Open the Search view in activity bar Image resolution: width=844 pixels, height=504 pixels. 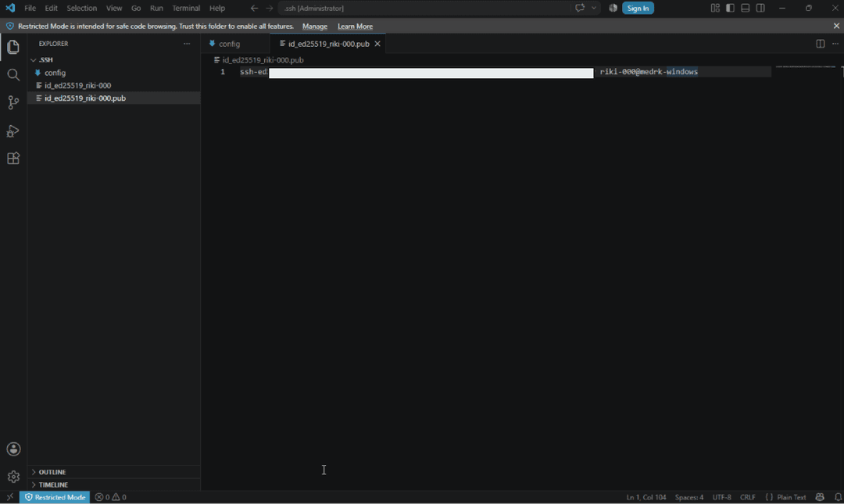13,75
